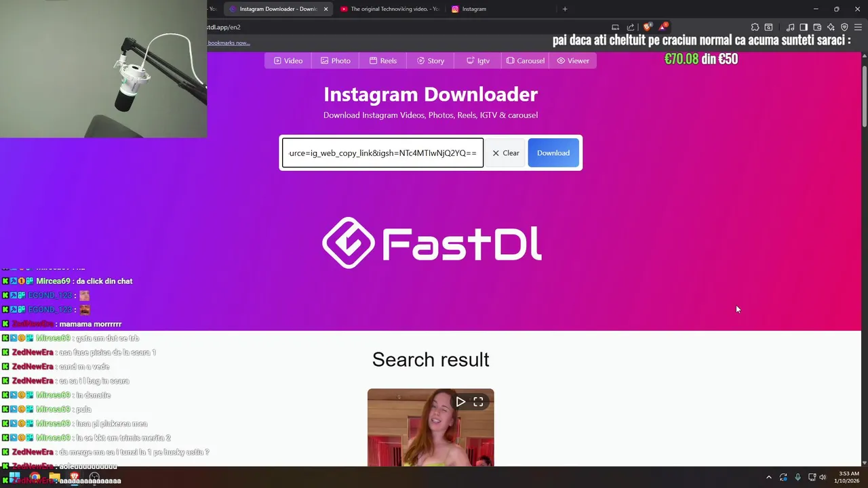Screen dimensions: 868x488
Task: Click the €70.08 din €50 donation goal
Action: (701, 59)
